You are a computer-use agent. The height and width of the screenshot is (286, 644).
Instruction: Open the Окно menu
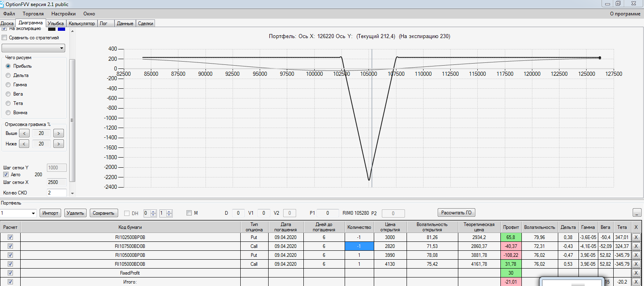click(x=89, y=14)
